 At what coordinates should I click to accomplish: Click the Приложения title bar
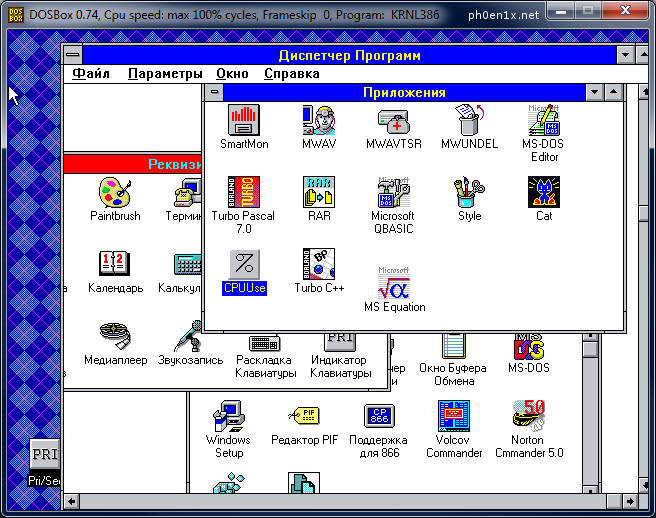point(404,92)
